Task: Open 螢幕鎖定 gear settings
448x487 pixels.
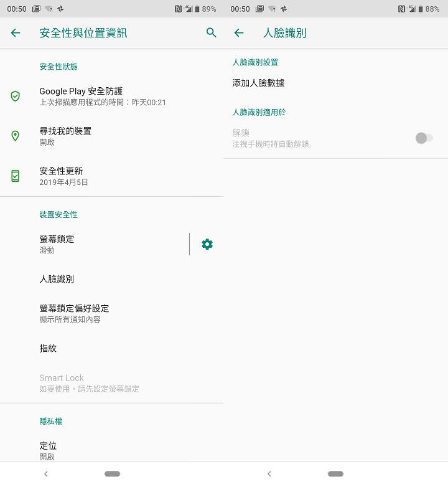Action: click(x=207, y=244)
